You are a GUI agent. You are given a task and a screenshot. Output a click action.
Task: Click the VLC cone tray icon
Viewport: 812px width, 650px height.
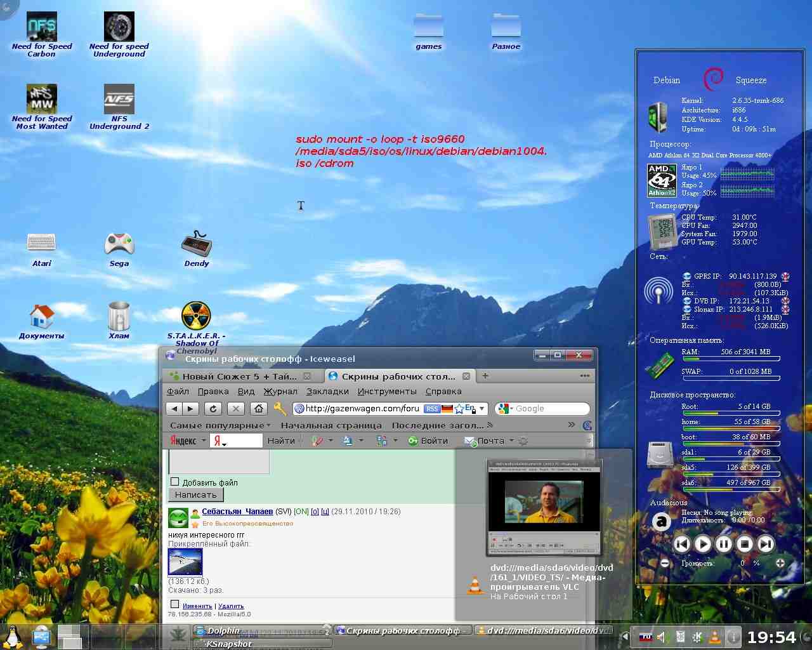coord(714,637)
